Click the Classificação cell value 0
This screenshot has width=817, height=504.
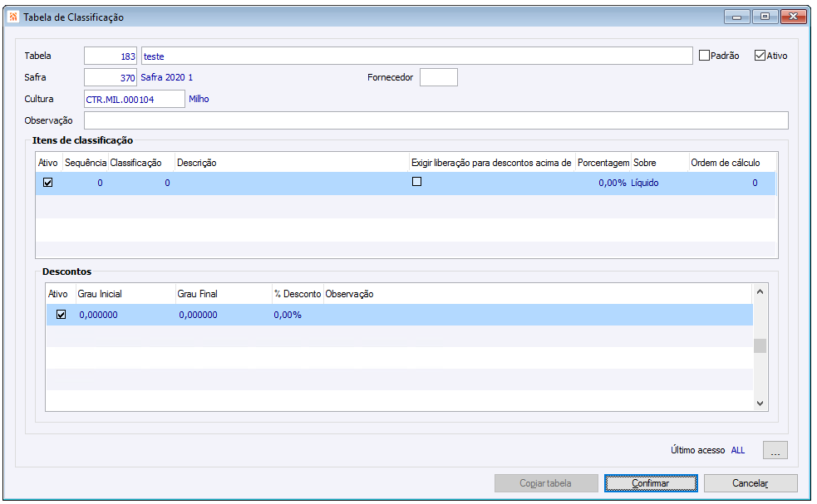167,183
